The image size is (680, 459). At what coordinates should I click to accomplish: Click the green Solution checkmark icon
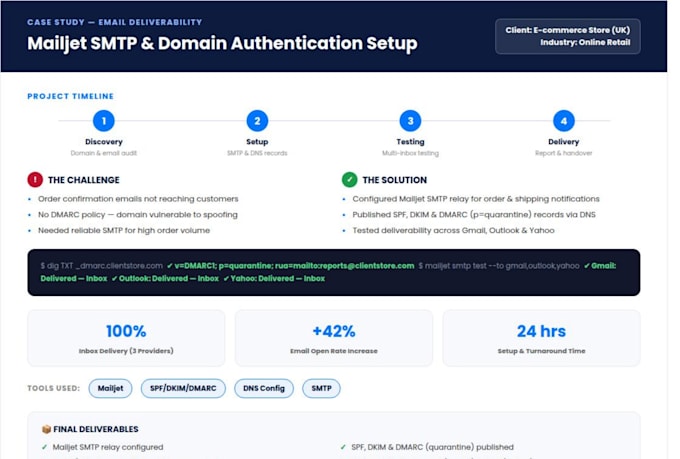coord(350,180)
